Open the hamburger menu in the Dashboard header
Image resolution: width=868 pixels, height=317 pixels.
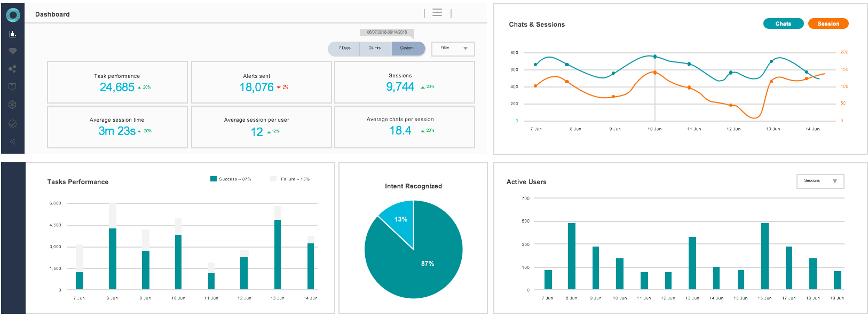coord(437,13)
